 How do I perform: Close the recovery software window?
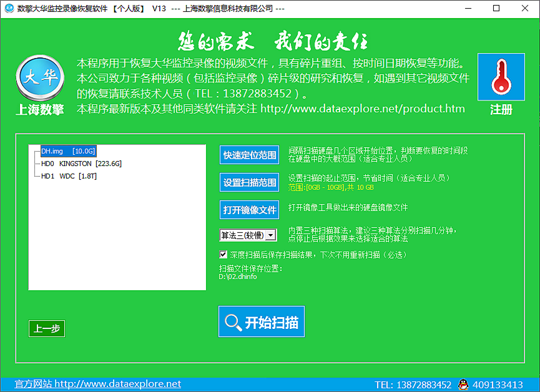coord(525,8)
